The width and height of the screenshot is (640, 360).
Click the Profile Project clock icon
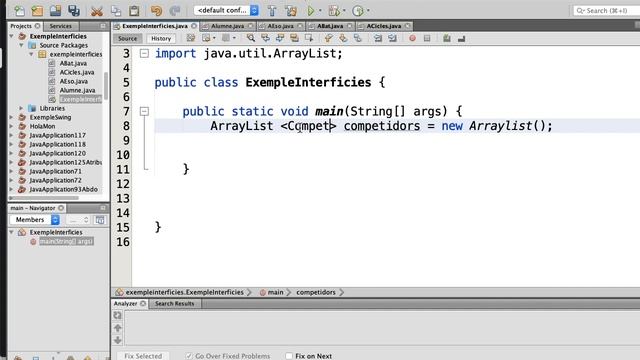[x=358, y=11]
